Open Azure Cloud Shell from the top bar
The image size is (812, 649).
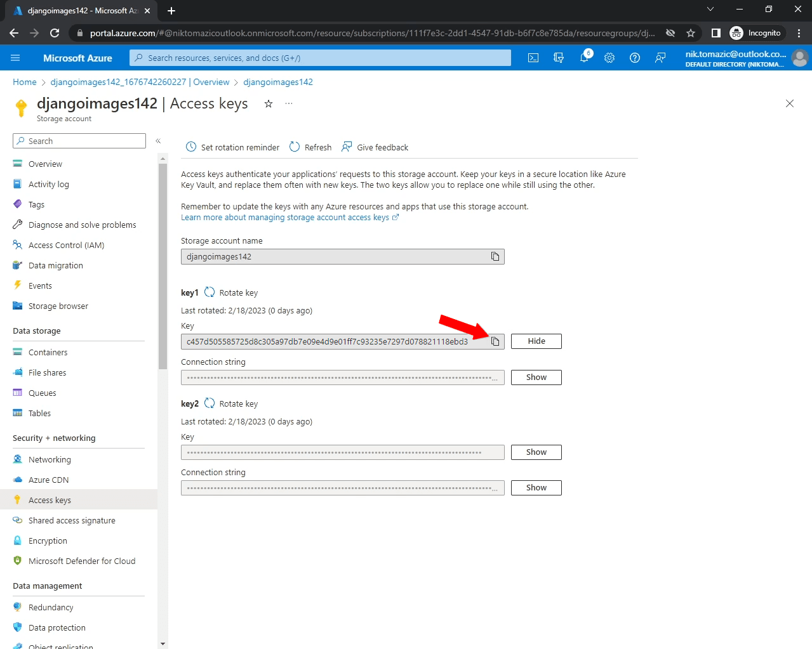coord(533,58)
